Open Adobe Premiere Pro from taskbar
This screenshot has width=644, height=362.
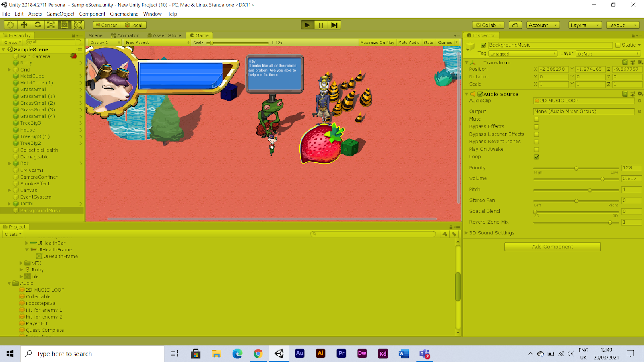point(341,354)
